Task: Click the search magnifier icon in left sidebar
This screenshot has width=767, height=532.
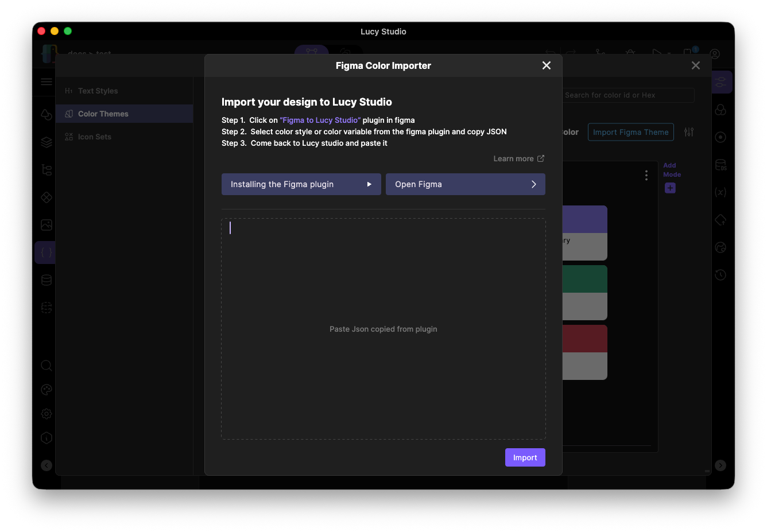Action: point(47,366)
